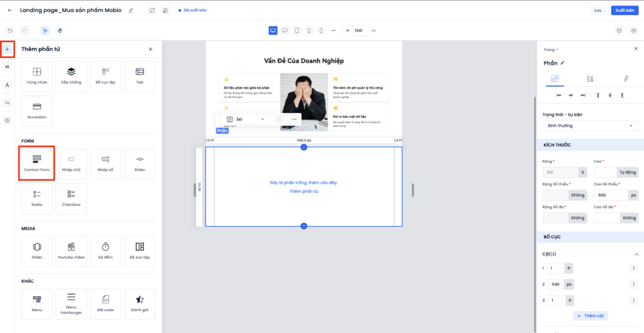The height and width of the screenshot is (333, 644).
Task: Pick the Đánh giá star rating element
Action: click(140, 304)
